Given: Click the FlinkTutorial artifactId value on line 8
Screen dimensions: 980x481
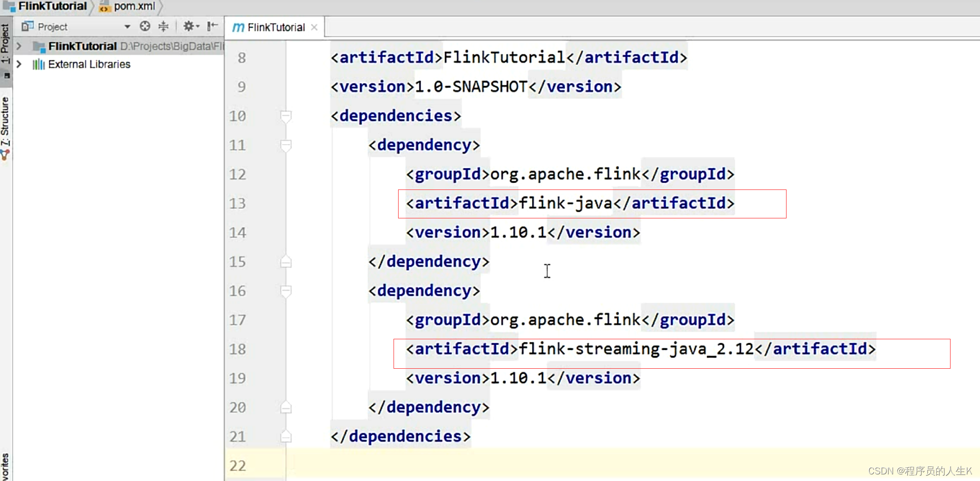Looking at the screenshot, I should 504,57.
